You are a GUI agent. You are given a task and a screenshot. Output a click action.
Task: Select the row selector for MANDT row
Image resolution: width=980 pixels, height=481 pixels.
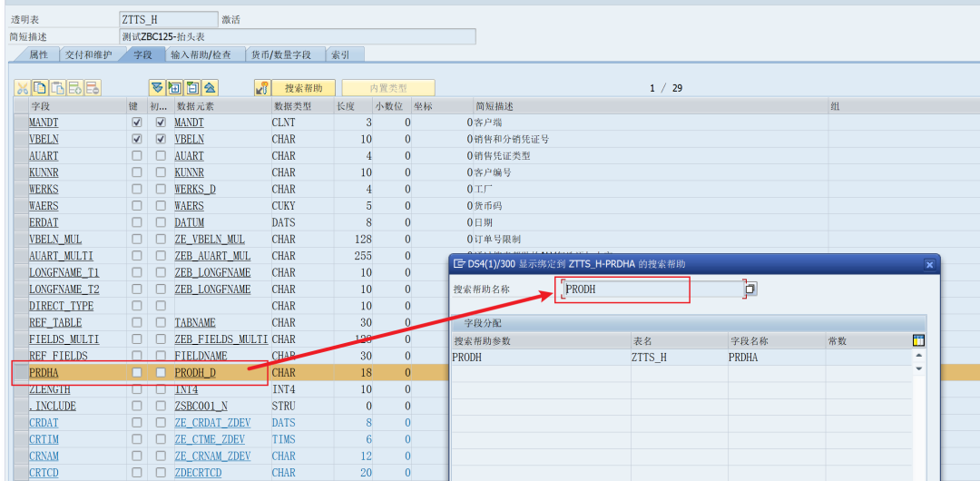pos(21,122)
